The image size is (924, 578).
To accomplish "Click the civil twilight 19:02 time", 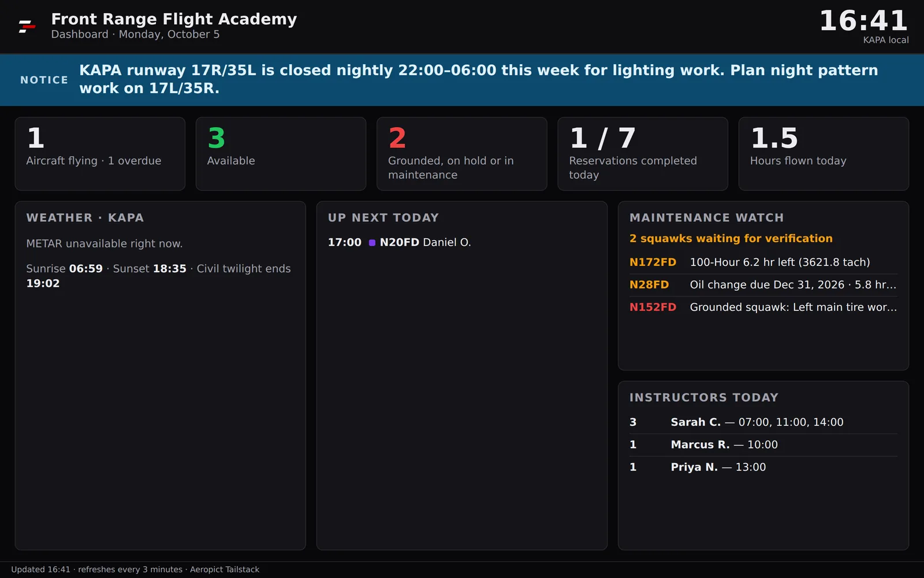I will (x=43, y=284).
